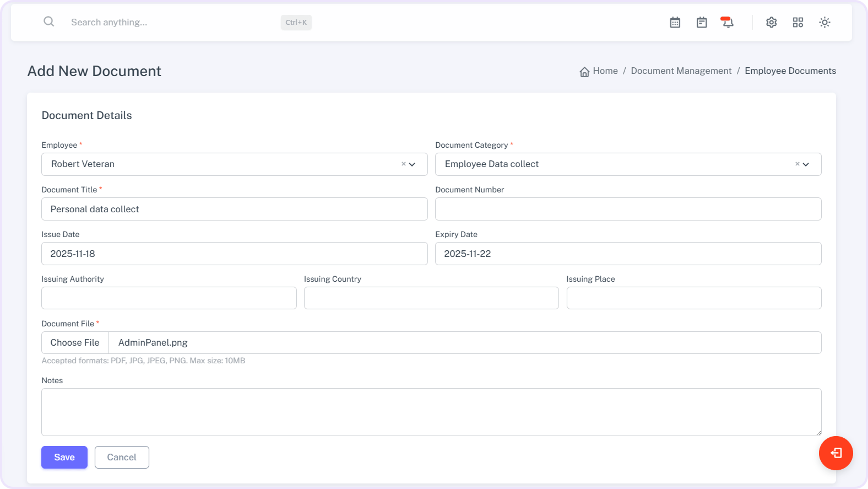Open the schedule calendar icon in header
Viewport: 868px width, 489px height.
point(701,23)
